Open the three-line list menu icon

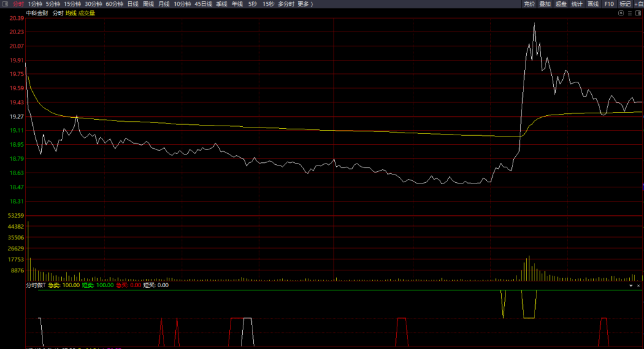[630, 13]
